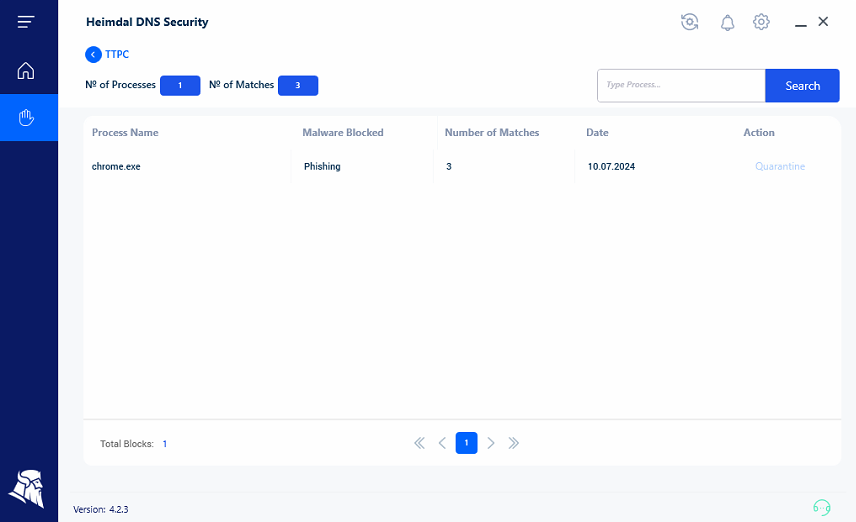This screenshot has height=522, width=856.
Task: Close the Heimdal window
Action: click(823, 21)
